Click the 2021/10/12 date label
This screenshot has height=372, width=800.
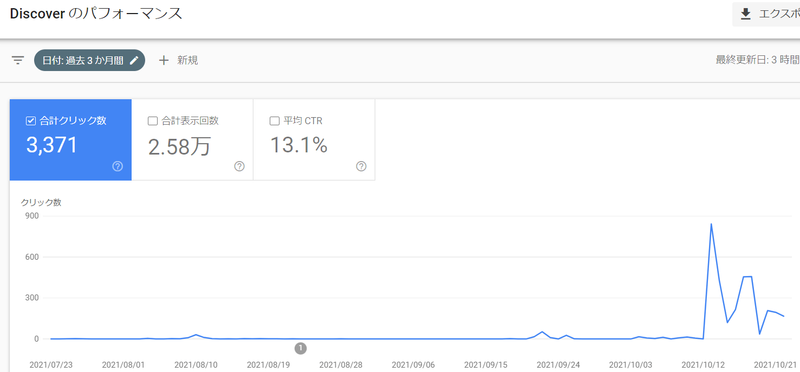[x=703, y=365]
